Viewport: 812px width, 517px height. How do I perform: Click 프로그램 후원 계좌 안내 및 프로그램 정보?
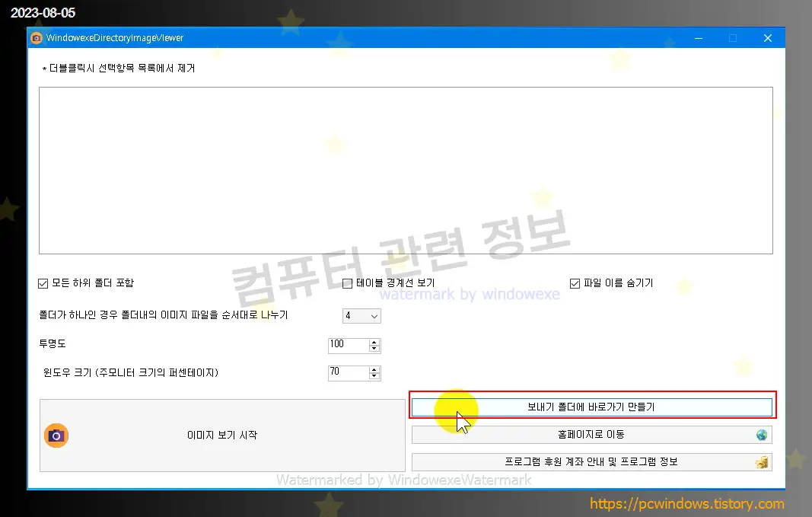pos(592,462)
